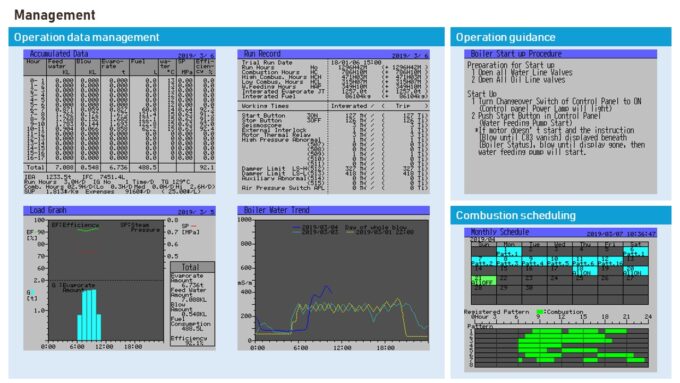Click the Operation guidance section heading
Image resolution: width=680 pixels, height=383 pixels.
[x=505, y=37]
